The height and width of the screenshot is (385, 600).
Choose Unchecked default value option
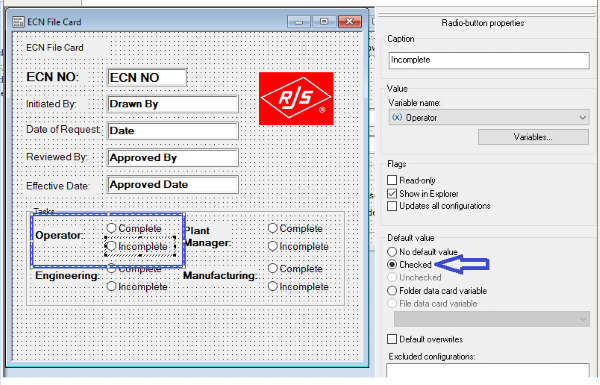pos(392,277)
